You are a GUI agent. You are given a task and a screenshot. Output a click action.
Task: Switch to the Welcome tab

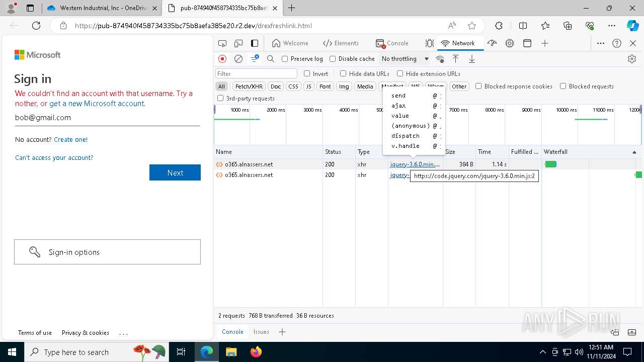(x=290, y=43)
